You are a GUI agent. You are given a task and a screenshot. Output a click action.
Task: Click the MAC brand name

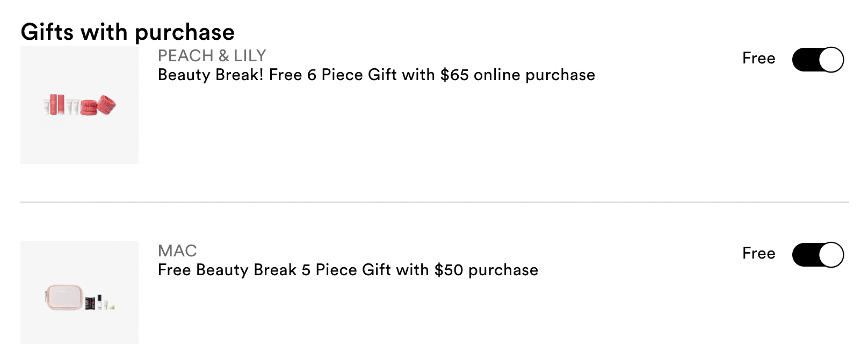click(x=177, y=250)
